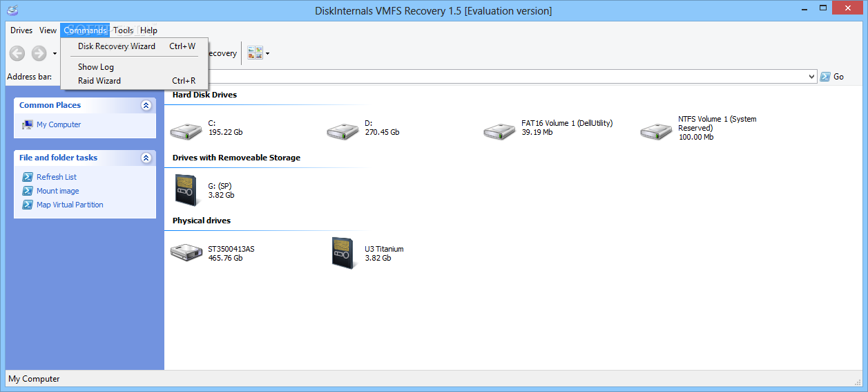Click the My Computer icon in sidebar
This screenshot has height=392, width=868.
click(28, 124)
